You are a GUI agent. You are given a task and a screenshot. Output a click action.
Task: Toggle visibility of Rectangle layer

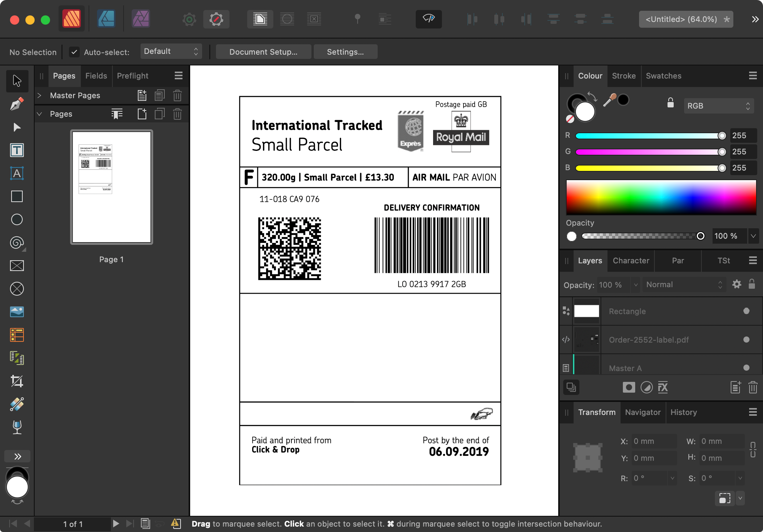(746, 311)
